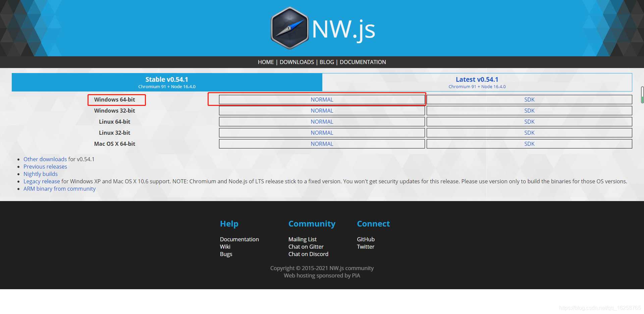Open the Nightly builds page
The width and height of the screenshot is (644, 314).
(x=40, y=174)
